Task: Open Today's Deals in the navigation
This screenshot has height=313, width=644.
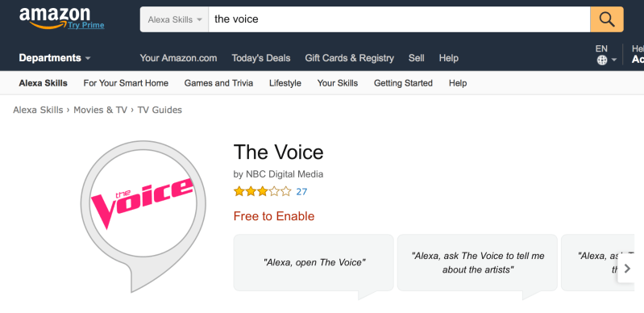Action: point(261,58)
